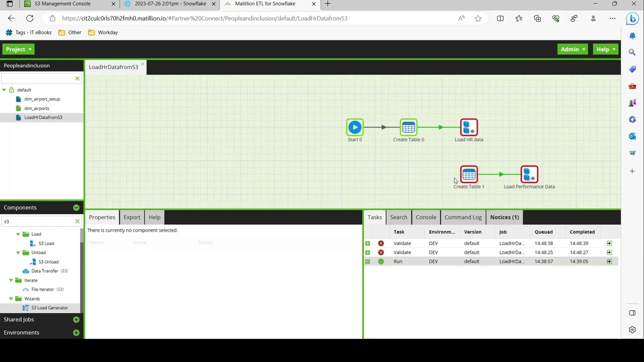Switch to the Properties tab
644x362 pixels.
[102, 217]
